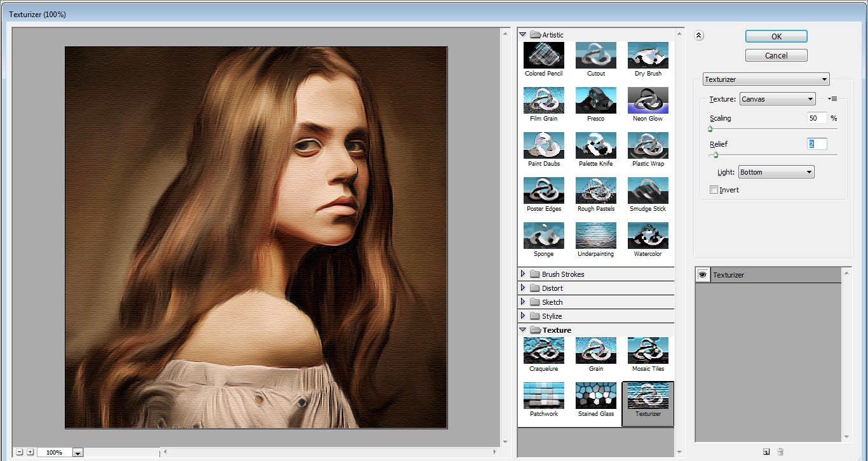The height and width of the screenshot is (461, 868).
Task: Choose the Neon Glow filter
Action: [x=648, y=100]
